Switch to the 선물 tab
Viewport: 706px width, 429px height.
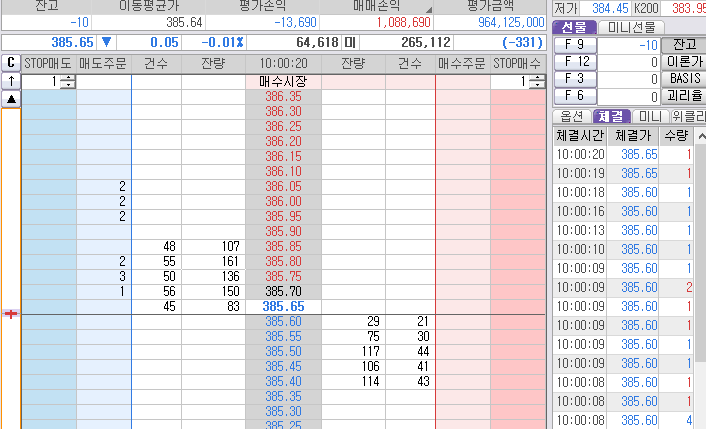(x=575, y=27)
